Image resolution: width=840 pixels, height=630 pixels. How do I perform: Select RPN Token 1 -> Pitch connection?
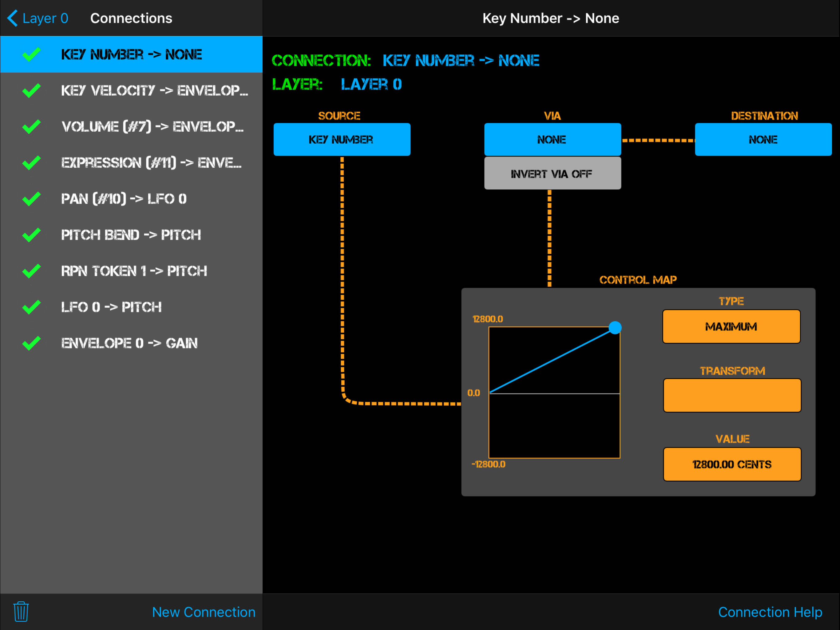pyautogui.click(x=134, y=271)
